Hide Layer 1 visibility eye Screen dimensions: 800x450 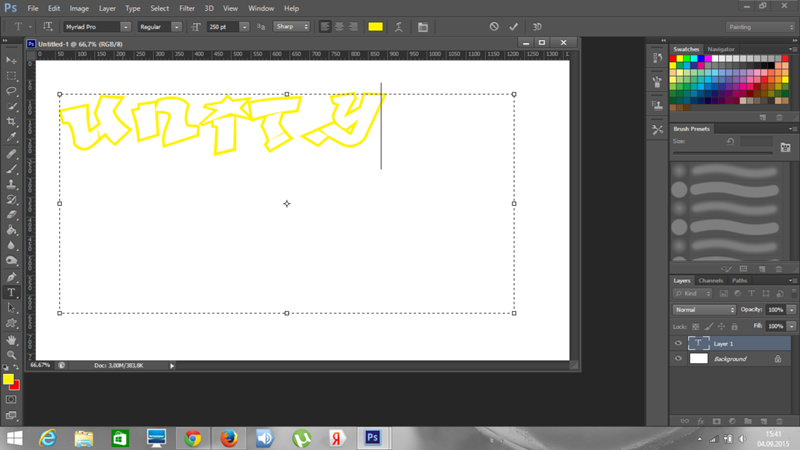(678, 343)
